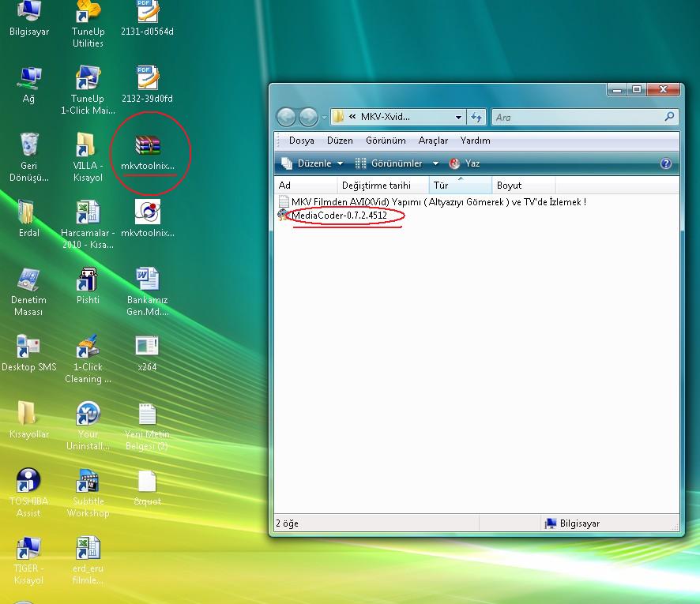Select the MediaCoder-0.7.2.4512 file
Screen dimensions: 700x604
pyautogui.click(x=338, y=216)
